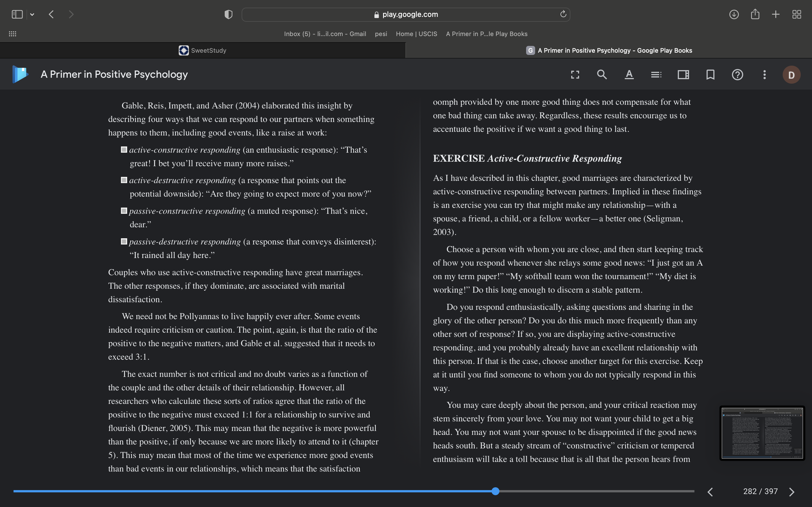The width and height of the screenshot is (812, 507).
Task: Open search within the book
Action: [x=602, y=74]
